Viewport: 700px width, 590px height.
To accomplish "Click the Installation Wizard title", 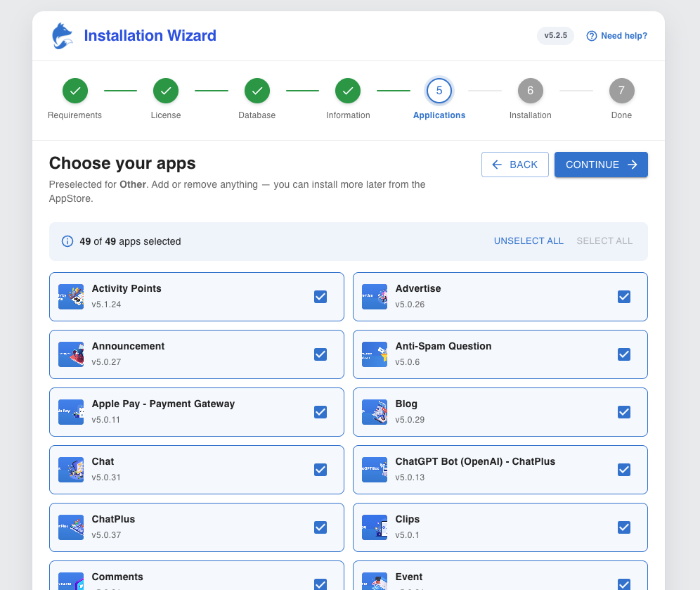I will coord(150,36).
